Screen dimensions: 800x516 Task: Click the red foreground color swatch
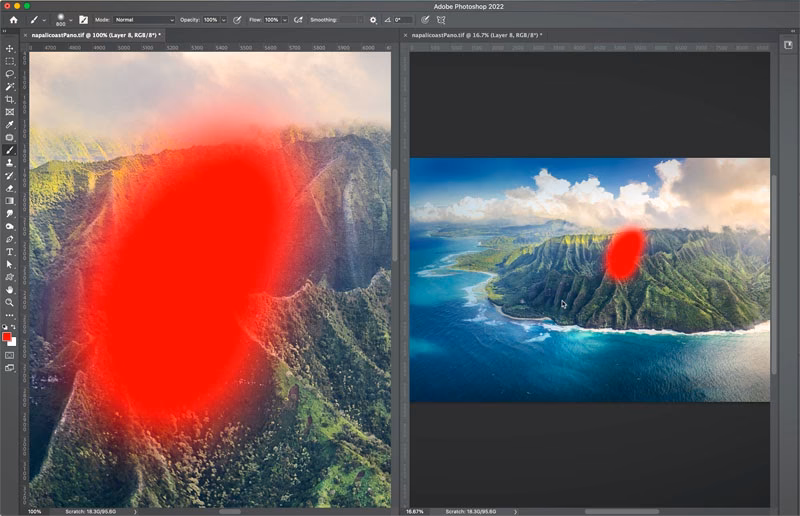(7, 336)
